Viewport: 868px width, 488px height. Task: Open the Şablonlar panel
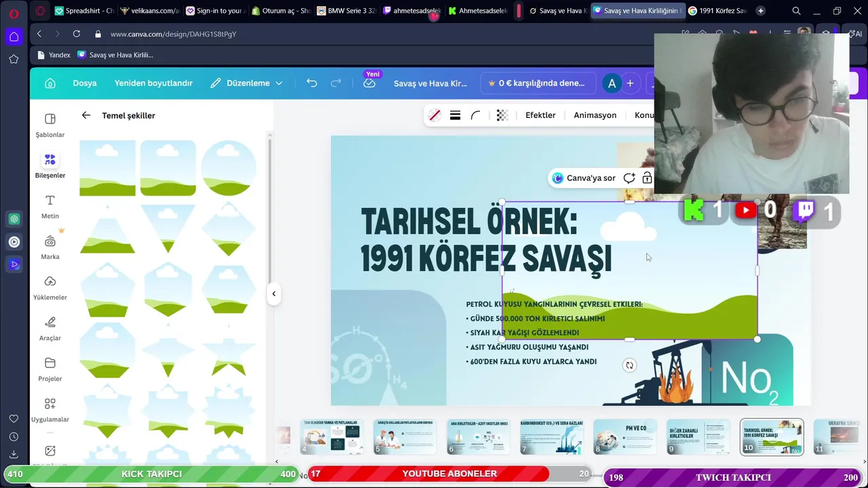50,125
